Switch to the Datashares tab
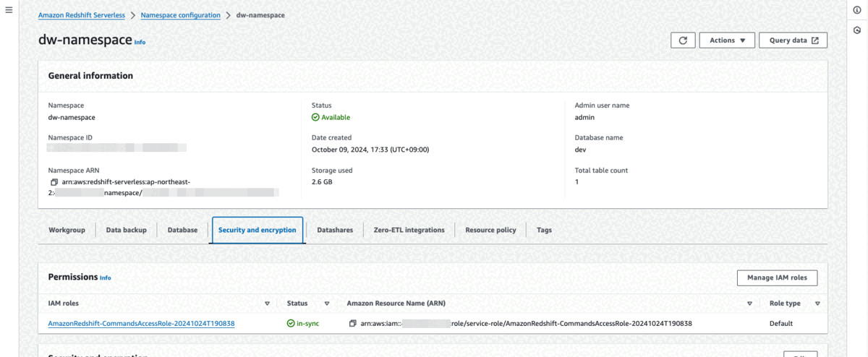 (335, 230)
